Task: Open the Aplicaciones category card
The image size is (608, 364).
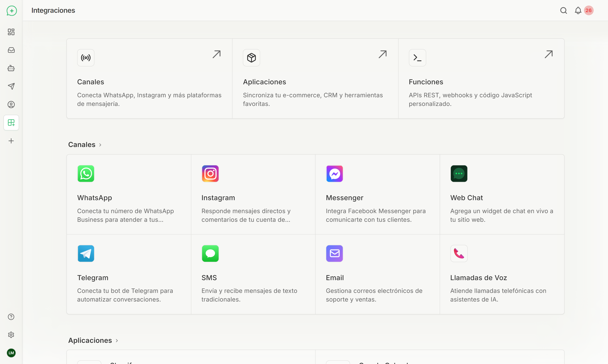Action: [315, 78]
